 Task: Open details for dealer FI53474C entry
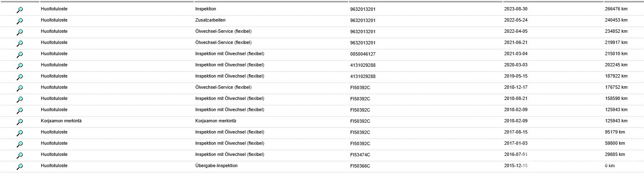coord(20,156)
